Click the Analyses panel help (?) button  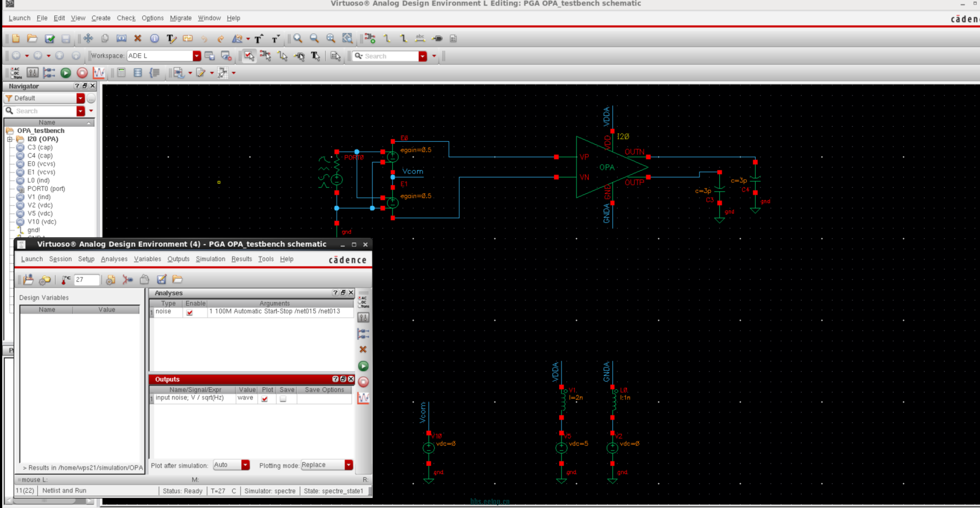pos(335,293)
